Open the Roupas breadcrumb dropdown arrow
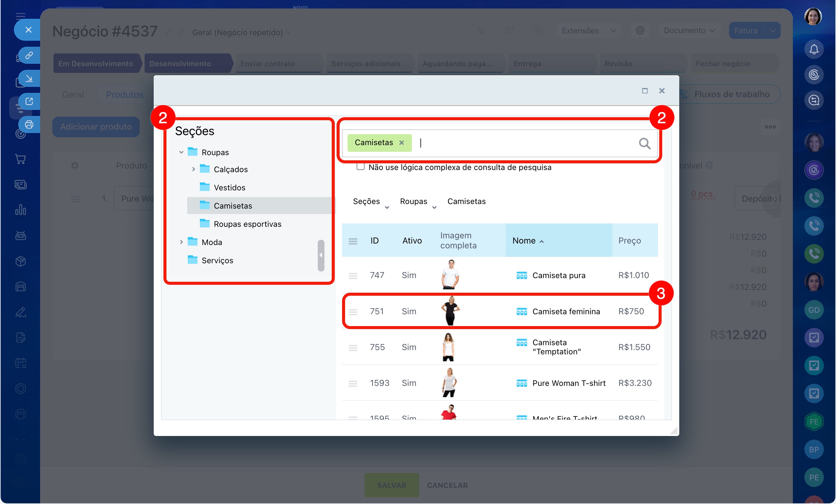 point(434,208)
